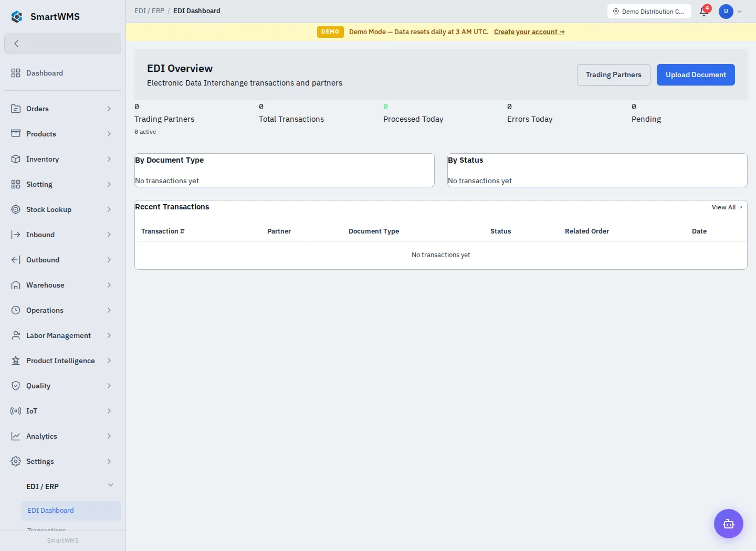Click View All transactions link
This screenshot has height=551, width=756.
pyautogui.click(x=727, y=207)
